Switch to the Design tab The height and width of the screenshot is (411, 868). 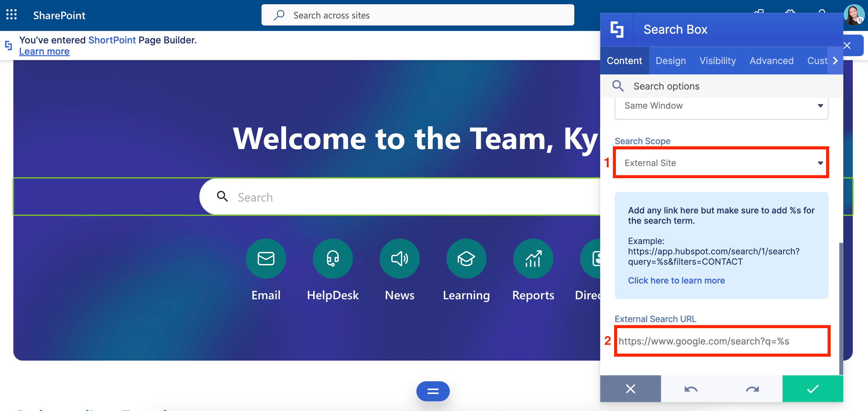click(x=671, y=61)
